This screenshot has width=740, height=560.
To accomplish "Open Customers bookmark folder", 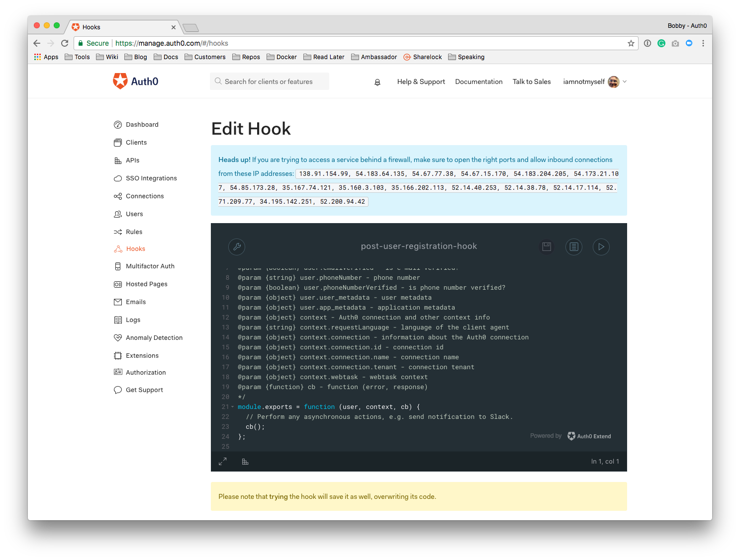I will [205, 57].
